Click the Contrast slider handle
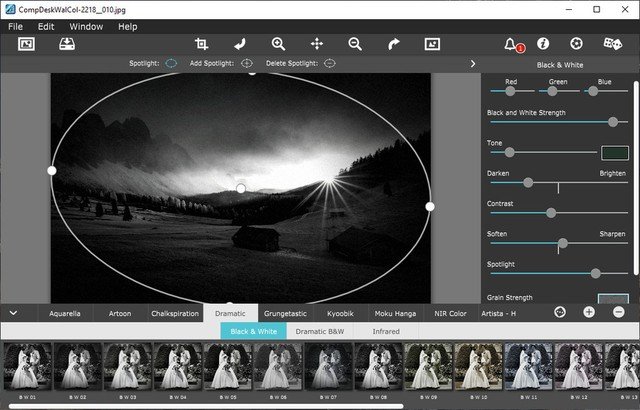 [x=551, y=213]
